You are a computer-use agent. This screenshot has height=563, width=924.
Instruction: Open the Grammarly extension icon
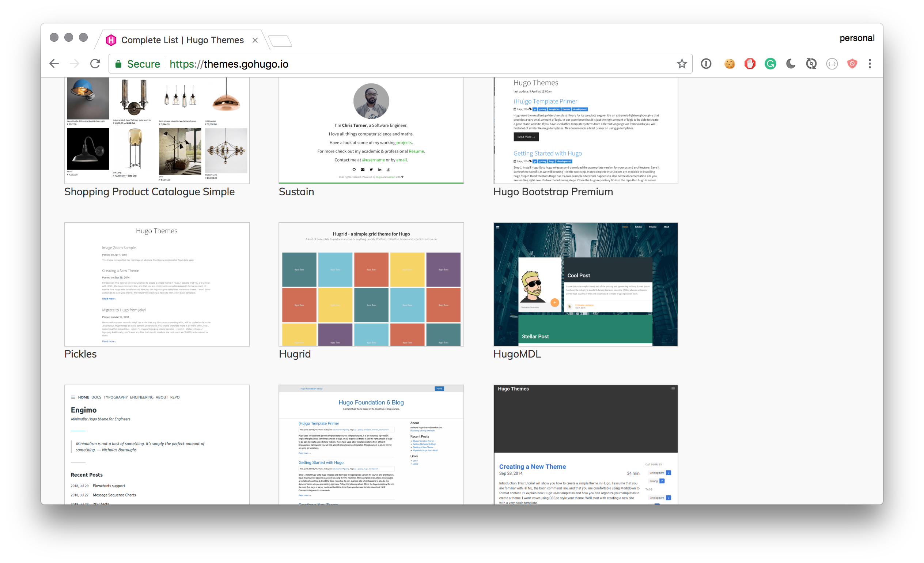pos(770,64)
